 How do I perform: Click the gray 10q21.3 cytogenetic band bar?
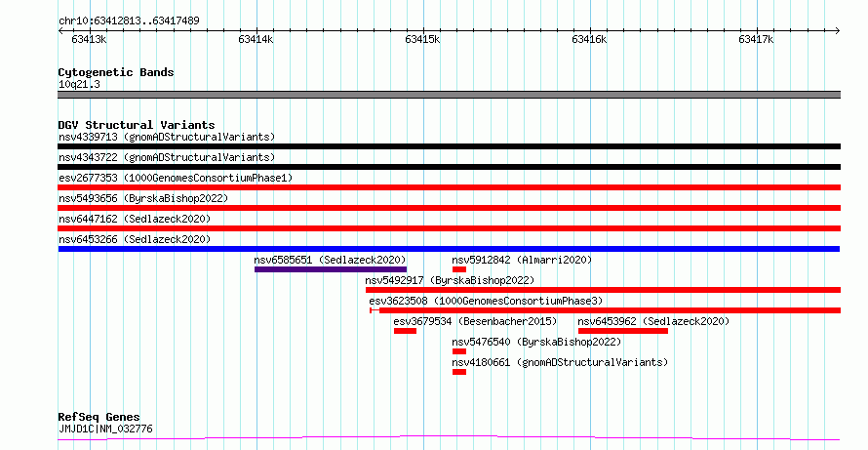tap(449, 95)
